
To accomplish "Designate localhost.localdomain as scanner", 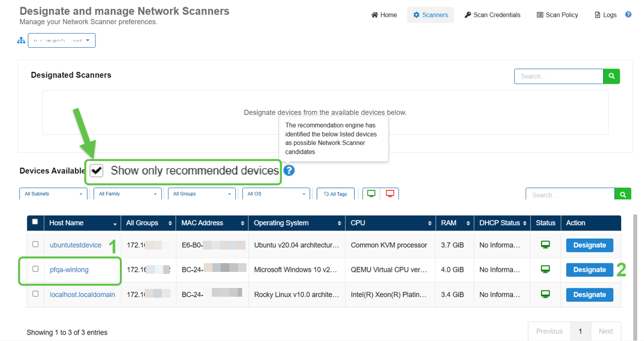I will 589,295.
